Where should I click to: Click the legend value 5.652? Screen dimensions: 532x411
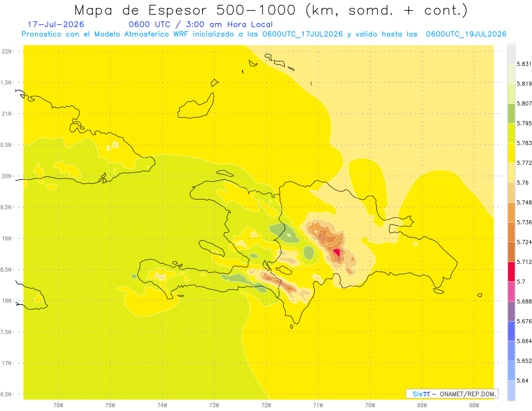tap(525, 361)
